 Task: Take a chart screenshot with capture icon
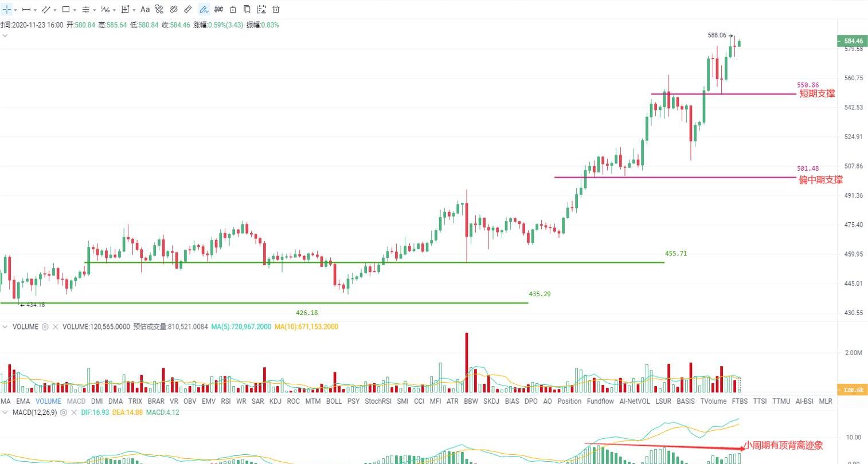click(261, 9)
